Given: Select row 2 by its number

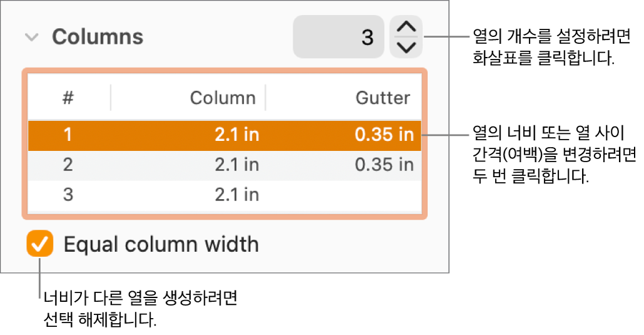Looking at the screenshot, I should (x=68, y=165).
